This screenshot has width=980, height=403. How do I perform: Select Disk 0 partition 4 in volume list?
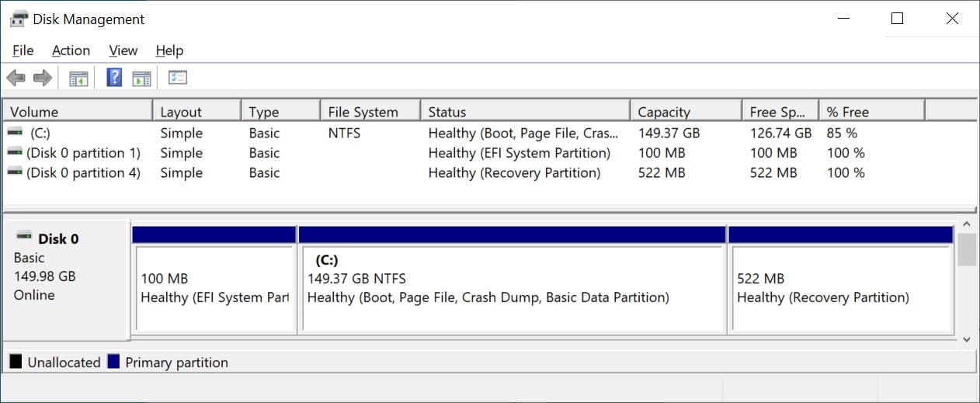(83, 172)
